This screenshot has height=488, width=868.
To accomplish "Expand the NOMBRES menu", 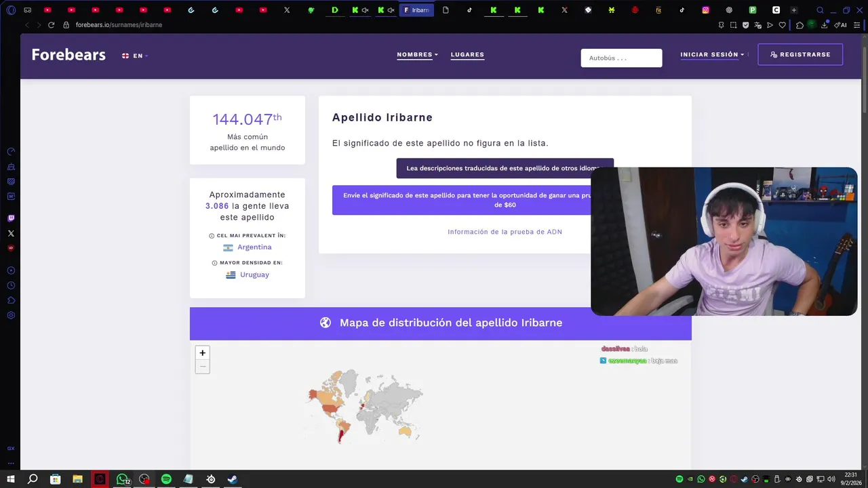I will (x=417, y=55).
